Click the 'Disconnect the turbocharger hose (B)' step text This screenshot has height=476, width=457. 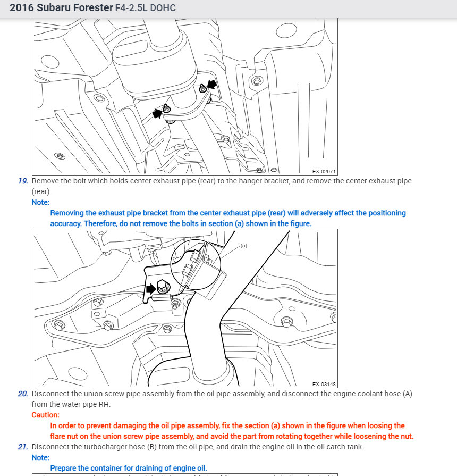pos(198,447)
